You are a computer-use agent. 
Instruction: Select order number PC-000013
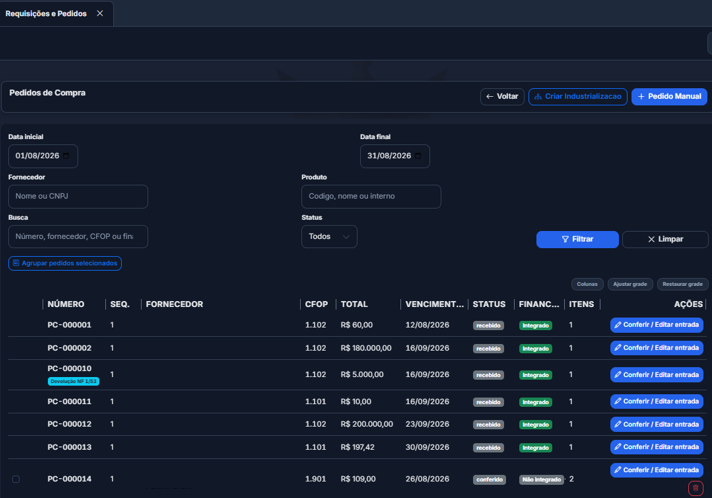click(x=69, y=447)
